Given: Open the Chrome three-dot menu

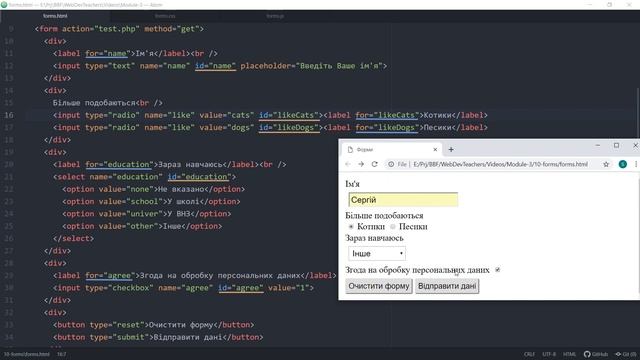Looking at the screenshot, I should 636,164.
